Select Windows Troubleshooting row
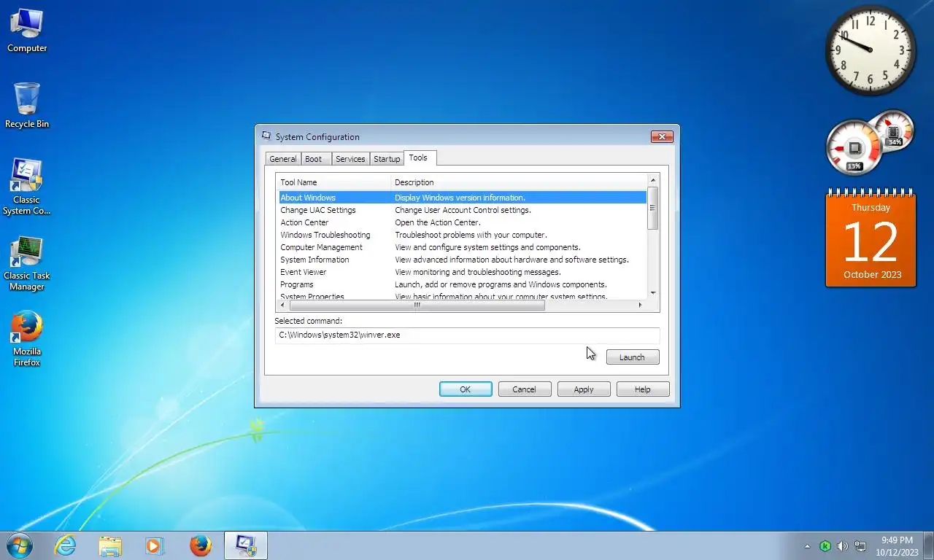This screenshot has width=934, height=560. point(463,235)
